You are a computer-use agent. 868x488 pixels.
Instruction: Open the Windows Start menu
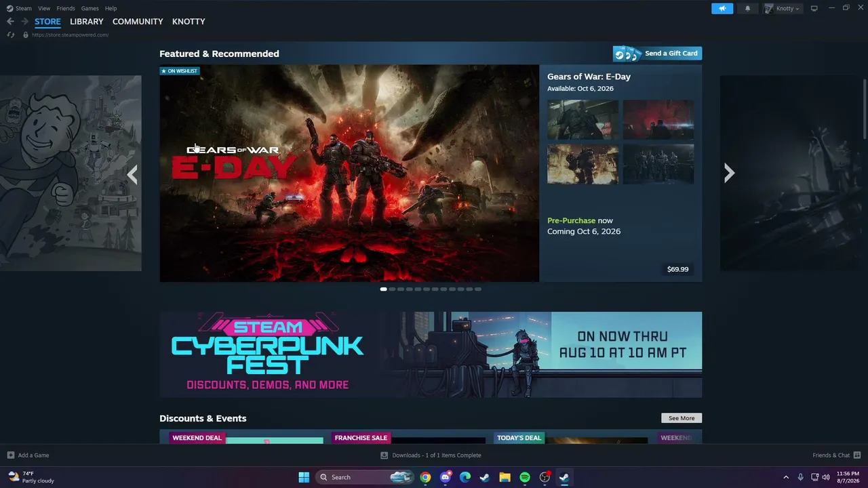(304, 477)
